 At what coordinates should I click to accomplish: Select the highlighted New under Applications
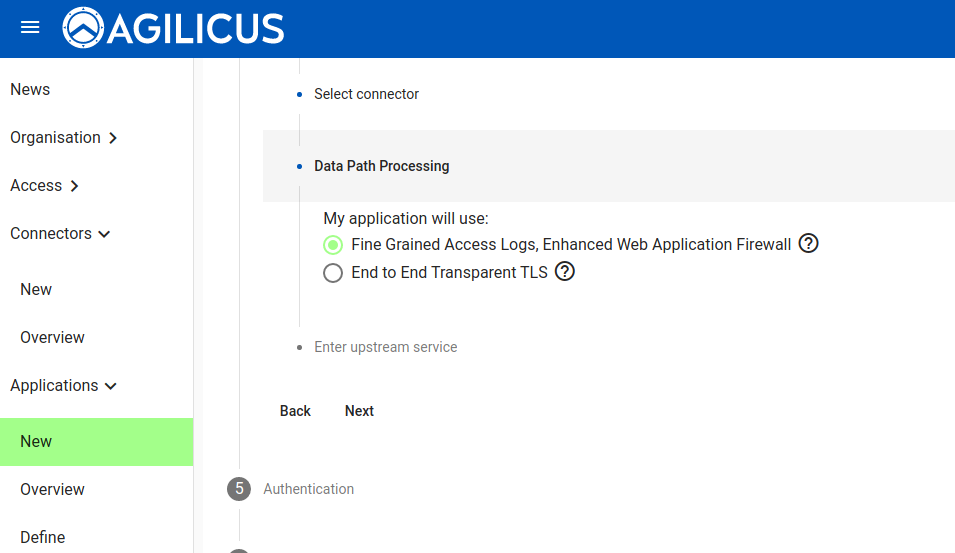point(96,442)
